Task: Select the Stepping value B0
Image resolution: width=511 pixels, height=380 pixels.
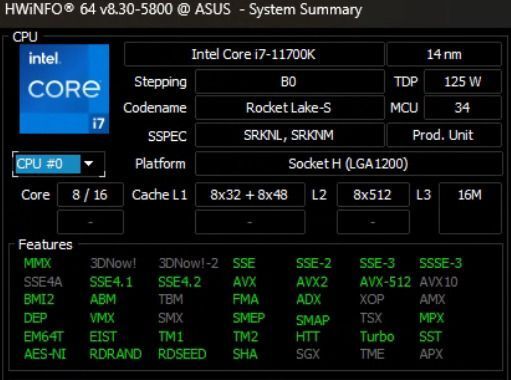Action: click(x=289, y=81)
